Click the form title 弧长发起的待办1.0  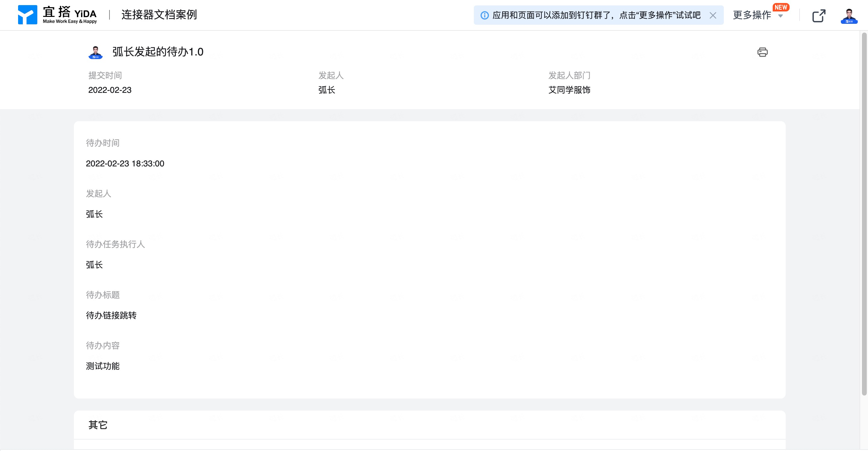tap(158, 52)
